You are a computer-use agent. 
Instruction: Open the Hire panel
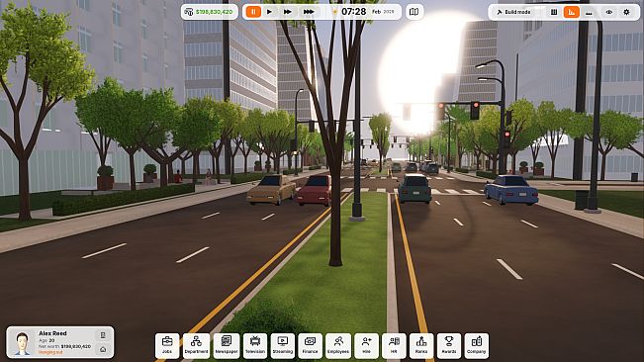366,345
